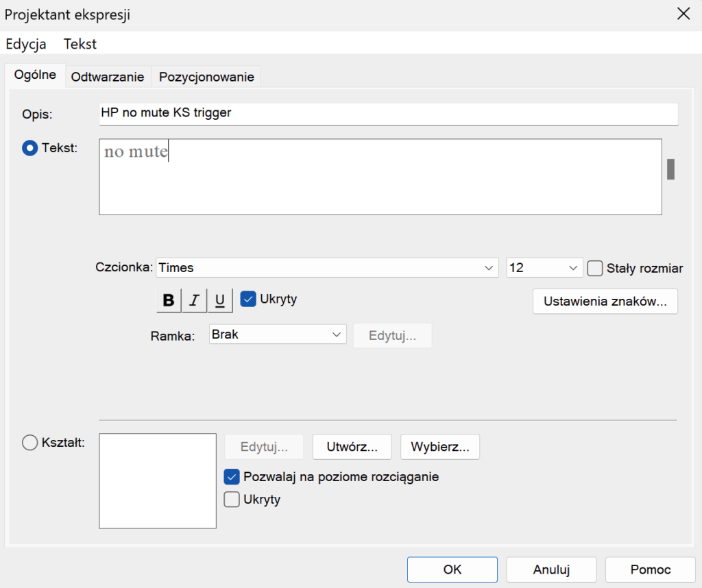702x588 pixels.
Task: Disable Pozwalaj na poziome rozciąganie
Action: (x=232, y=476)
